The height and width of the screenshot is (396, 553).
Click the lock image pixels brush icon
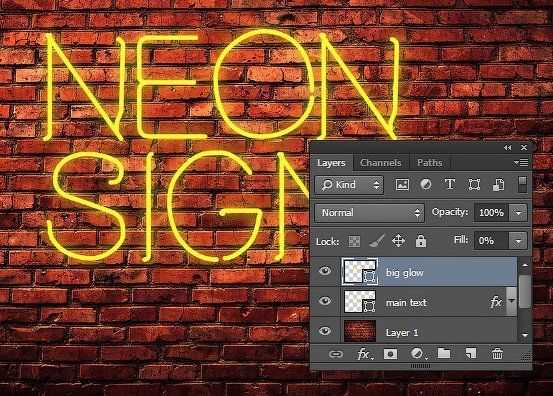point(377,241)
